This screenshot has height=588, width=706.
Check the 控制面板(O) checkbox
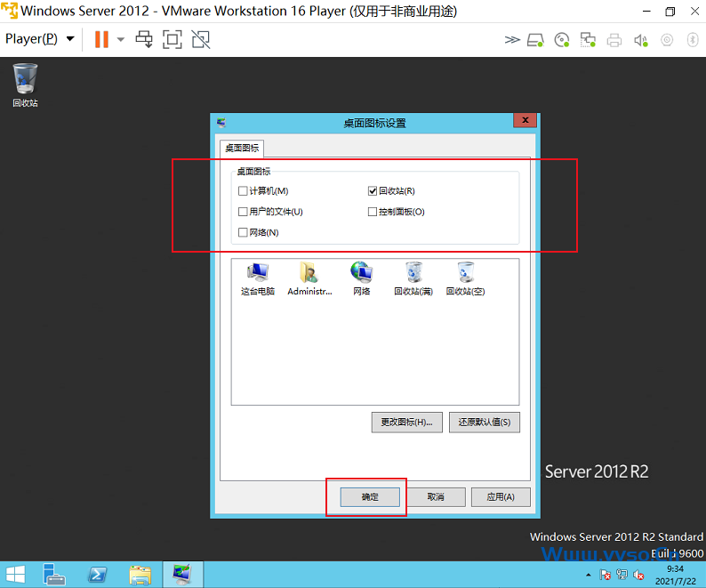tap(373, 212)
